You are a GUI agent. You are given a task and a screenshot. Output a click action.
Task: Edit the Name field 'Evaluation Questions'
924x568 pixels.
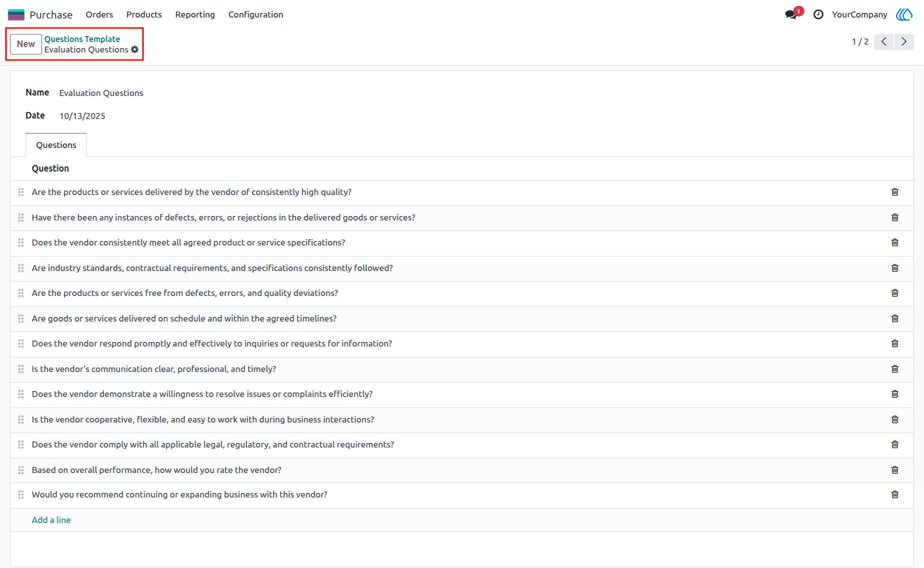[101, 93]
